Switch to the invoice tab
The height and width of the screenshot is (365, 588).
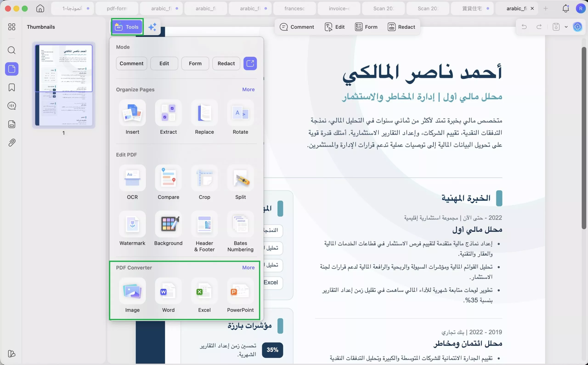point(339,8)
